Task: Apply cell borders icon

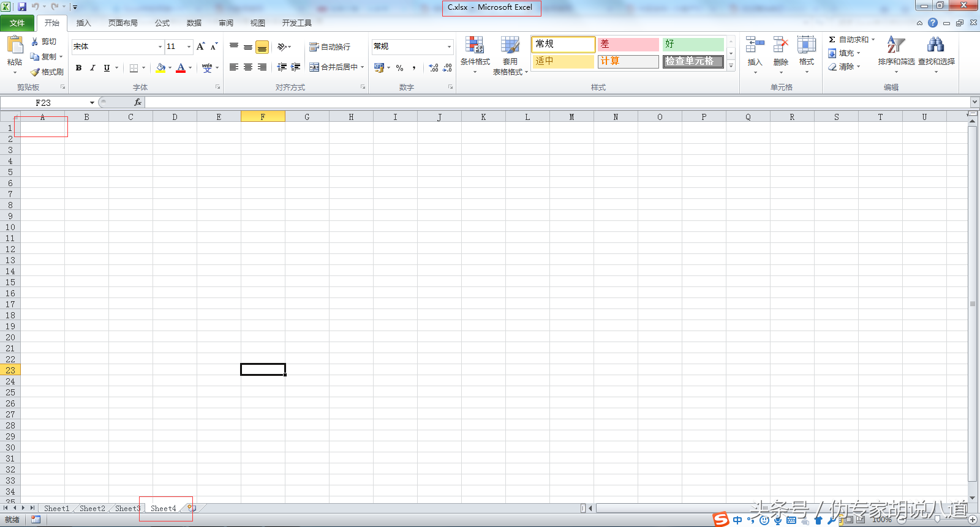Action: pos(134,68)
